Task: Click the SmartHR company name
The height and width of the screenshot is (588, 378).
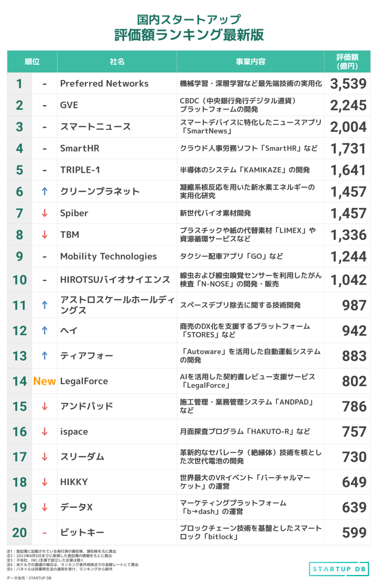Action: click(x=80, y=148)
